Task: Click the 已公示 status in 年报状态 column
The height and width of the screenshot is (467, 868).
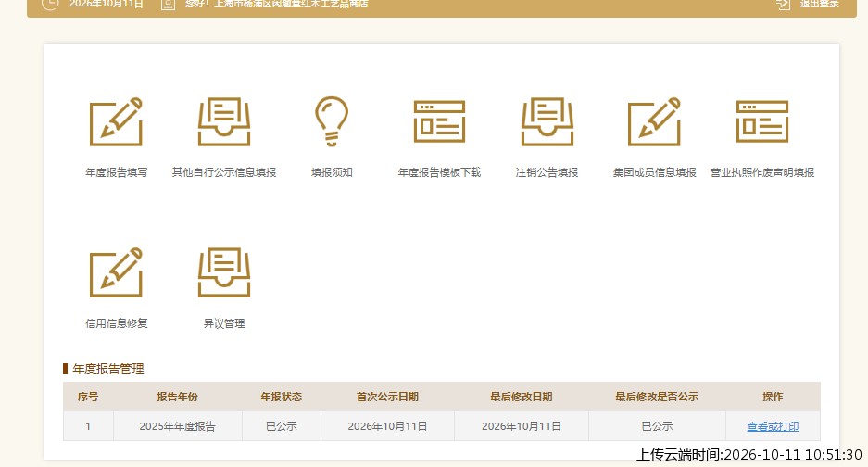Action: tap(282, 426)
